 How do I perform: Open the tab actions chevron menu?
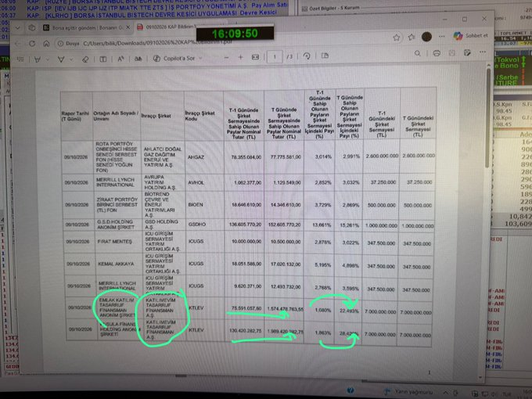click(x=18, y=28)
